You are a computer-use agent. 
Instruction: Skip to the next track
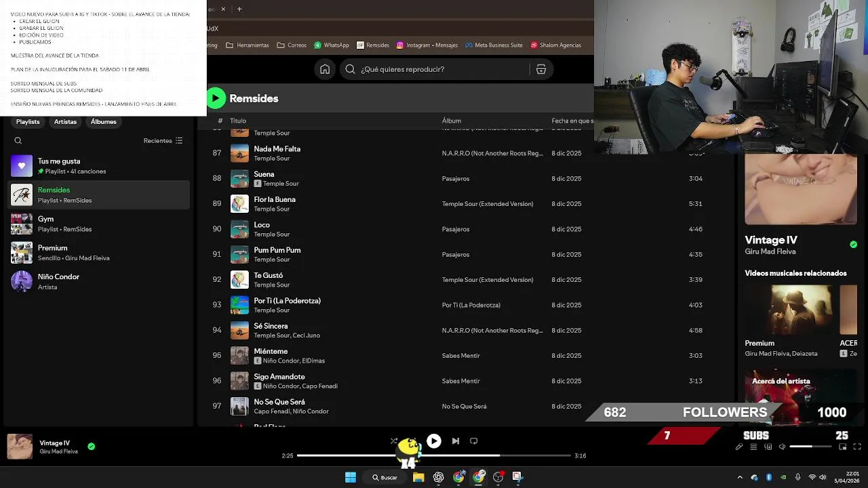tap(456, 441)
